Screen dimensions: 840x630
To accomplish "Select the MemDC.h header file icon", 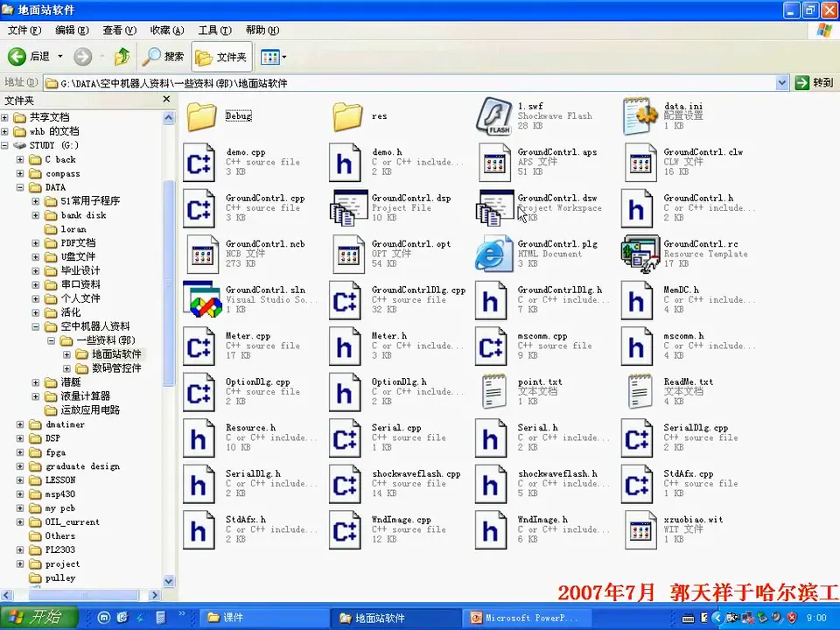I will pos(637,300).
